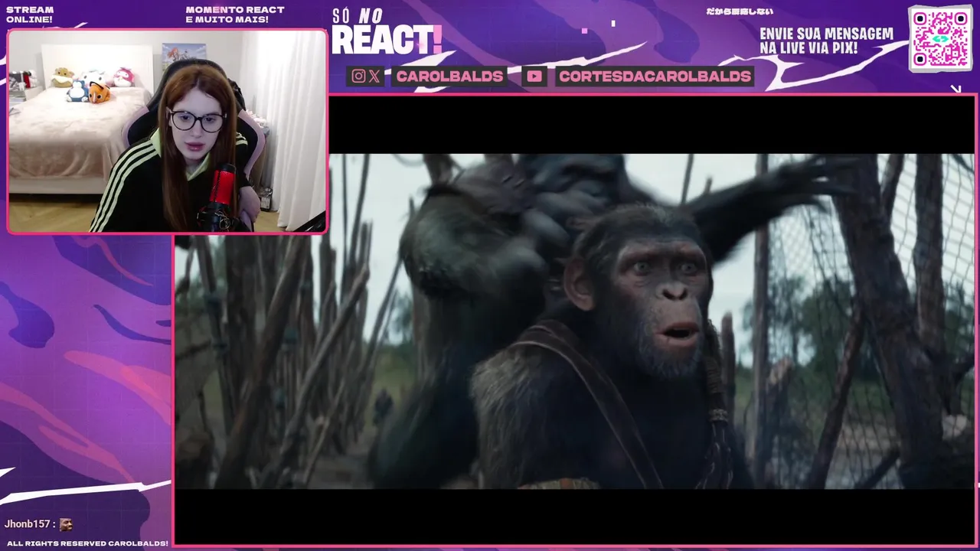The image size is (980, 551).
Task: Click the movie trailer video area
Action: point(575,320)
